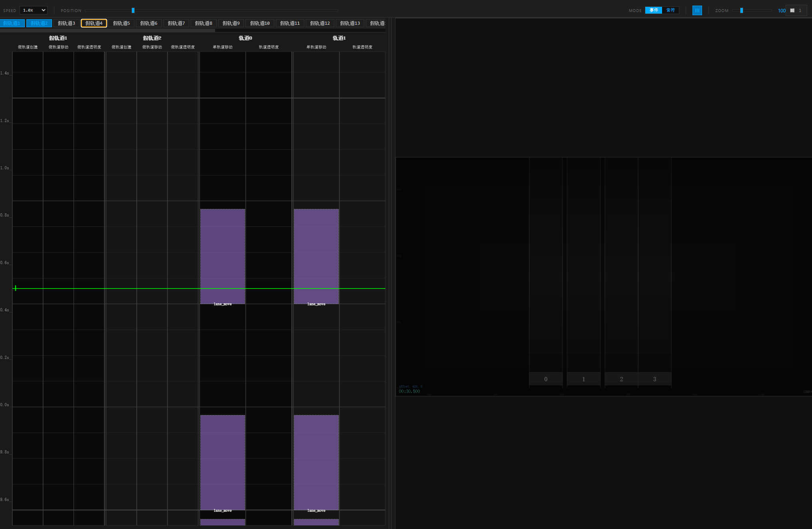The width and height of the screenshot is (812, 529).
Task: Click the 轨道1 group header
Action: [339, 38]
